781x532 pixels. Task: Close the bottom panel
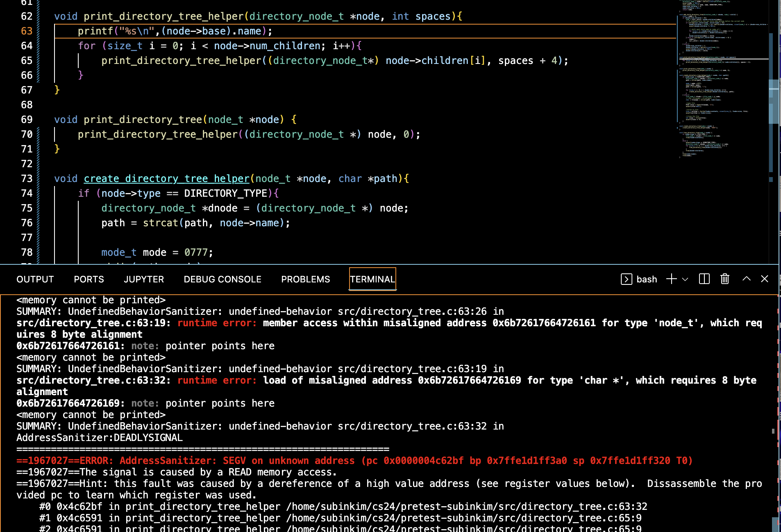765,279
